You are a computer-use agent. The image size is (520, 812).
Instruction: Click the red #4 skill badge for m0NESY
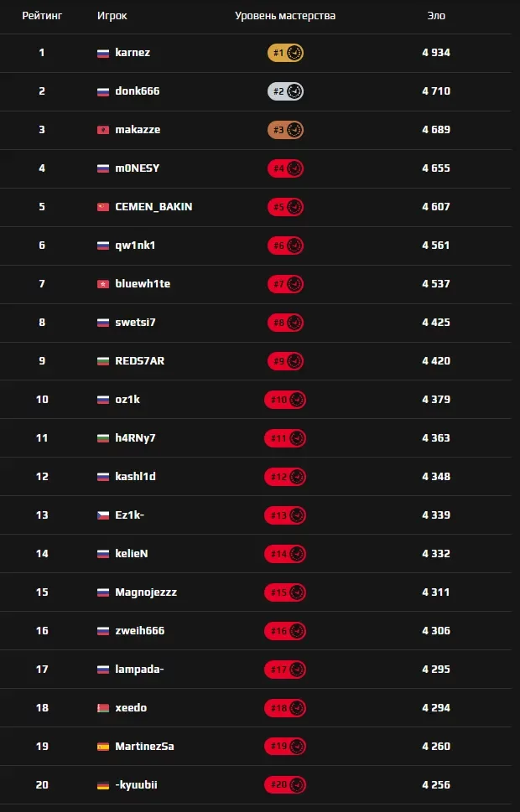click(285, 168)
